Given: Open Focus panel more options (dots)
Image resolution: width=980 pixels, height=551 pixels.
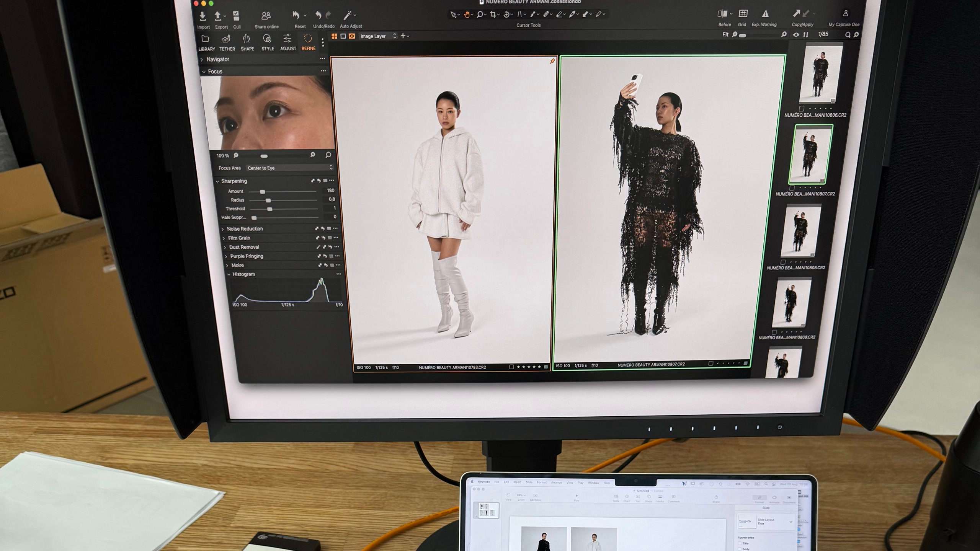Looking at the screenshot, I should (x=323, y=71).
